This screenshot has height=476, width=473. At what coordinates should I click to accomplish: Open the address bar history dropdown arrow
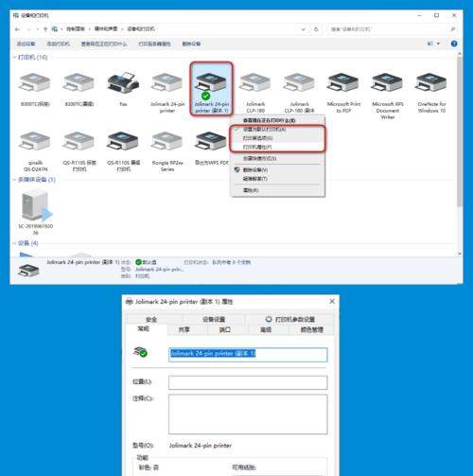click(304, 29)
